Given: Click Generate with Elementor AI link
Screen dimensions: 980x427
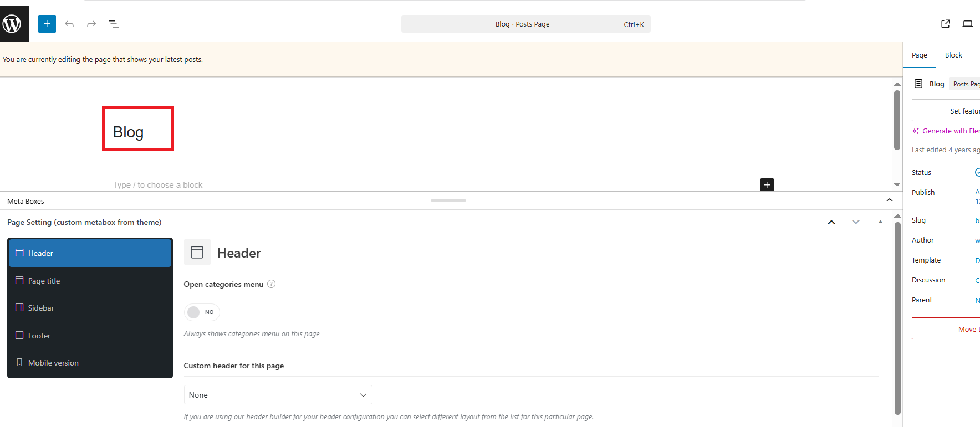Looking at the screenshot, I should click(x=946, y=131).
